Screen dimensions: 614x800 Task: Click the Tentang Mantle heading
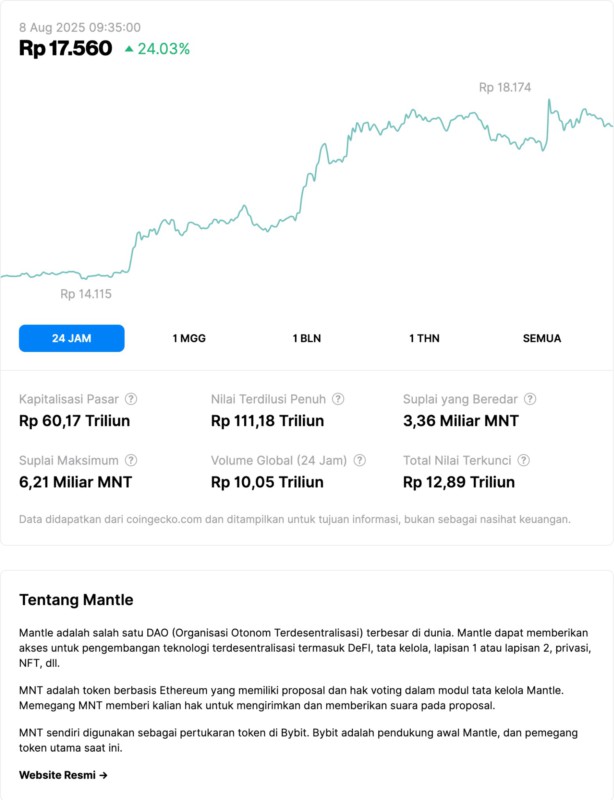76,600
